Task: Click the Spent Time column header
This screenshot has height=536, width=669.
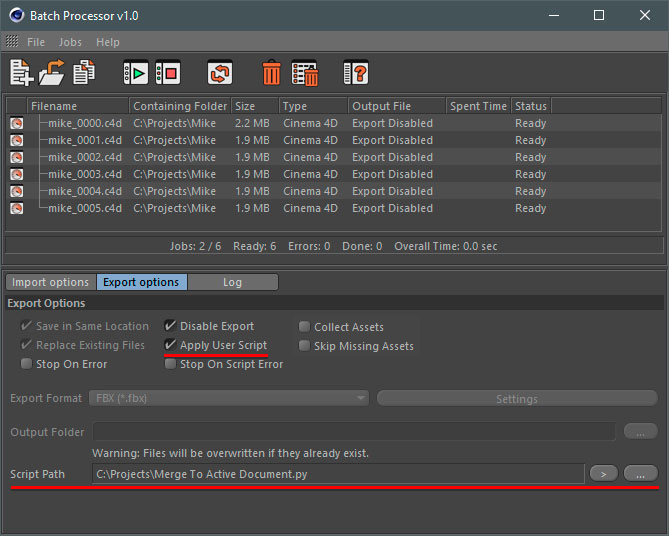Action: click(x=478, y=106)
